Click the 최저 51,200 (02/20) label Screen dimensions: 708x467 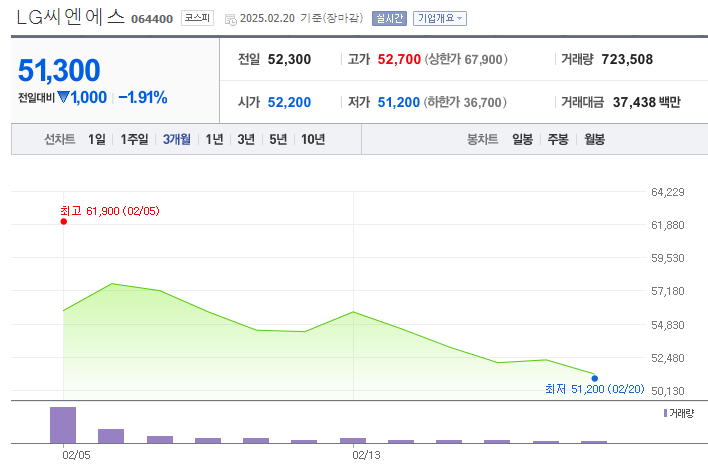595,389
